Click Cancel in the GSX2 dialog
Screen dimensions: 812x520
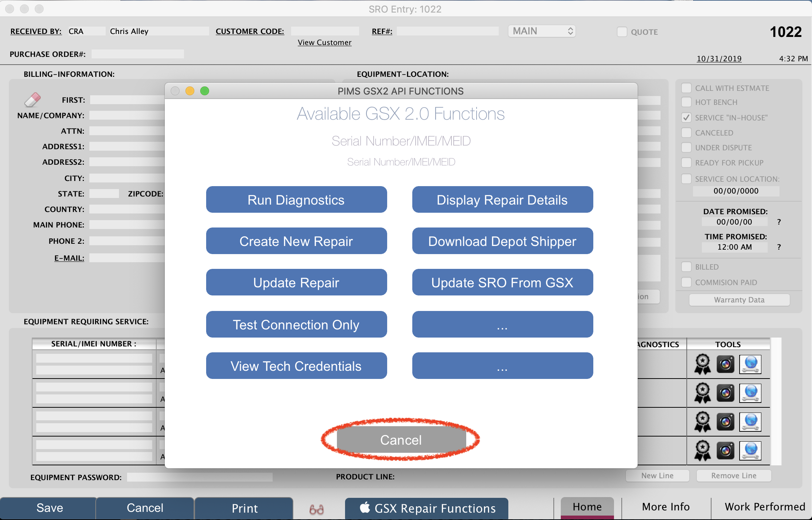pyautogui.click(x=401, y=440)
